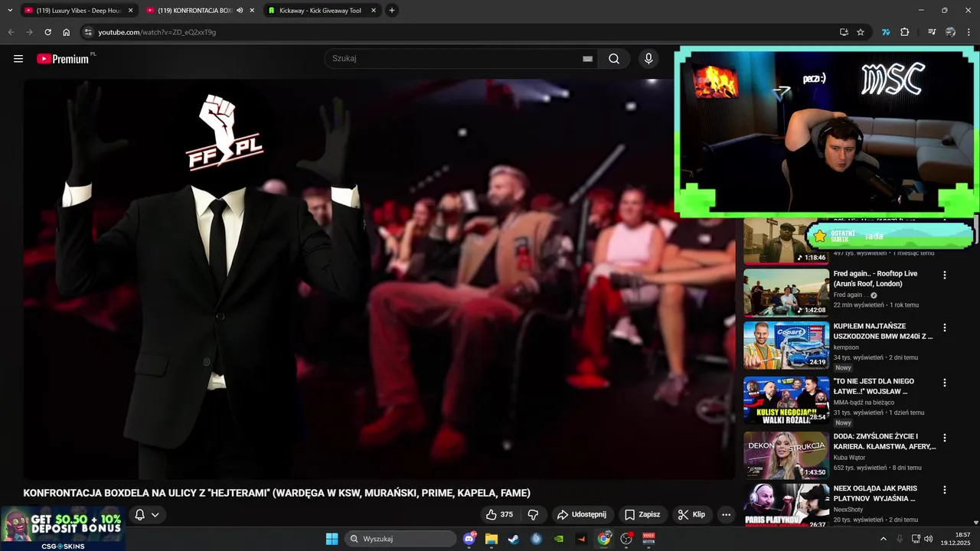
Task: Open TO NIE JEST DLA NIEGO ŁATWE video
Action: [874, 386]
